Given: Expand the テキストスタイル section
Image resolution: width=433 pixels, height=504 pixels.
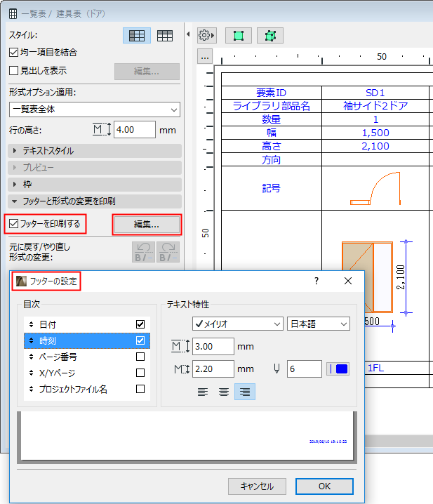Looking at the screenshot, I should [x=95, y=151].
